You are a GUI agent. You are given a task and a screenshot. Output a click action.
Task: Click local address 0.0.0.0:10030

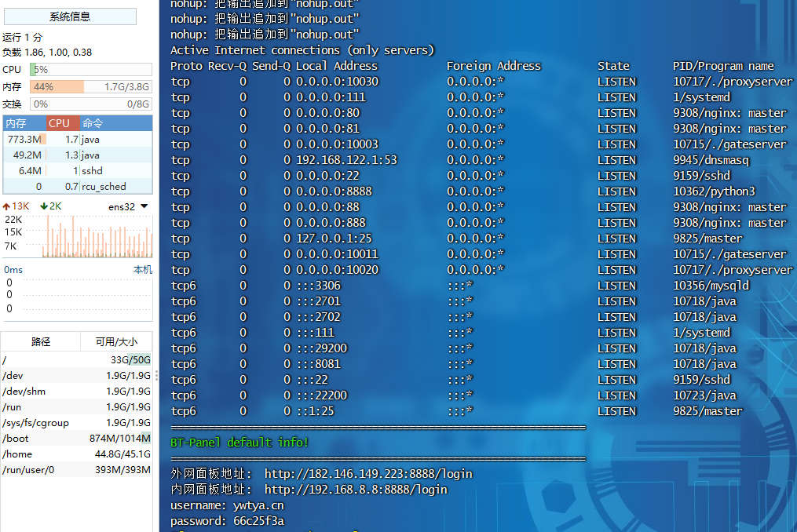[x=338, y=82]
